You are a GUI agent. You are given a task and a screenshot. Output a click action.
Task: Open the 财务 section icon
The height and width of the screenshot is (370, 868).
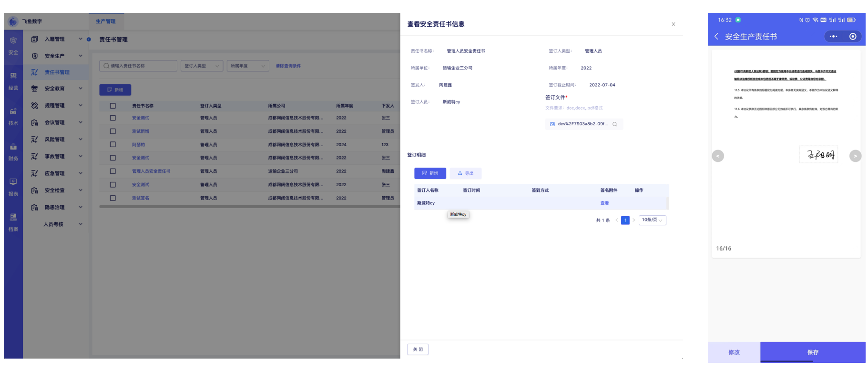pyautogui.click(x=13, y=148)
